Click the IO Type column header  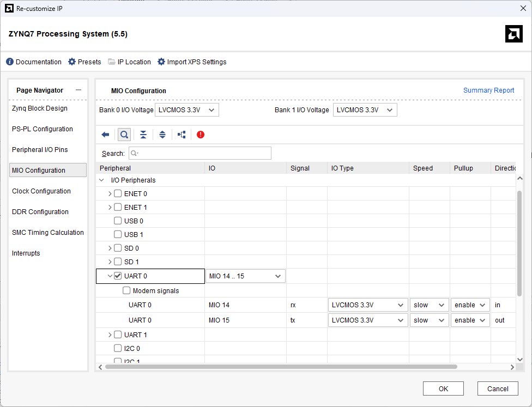(368, 168)
